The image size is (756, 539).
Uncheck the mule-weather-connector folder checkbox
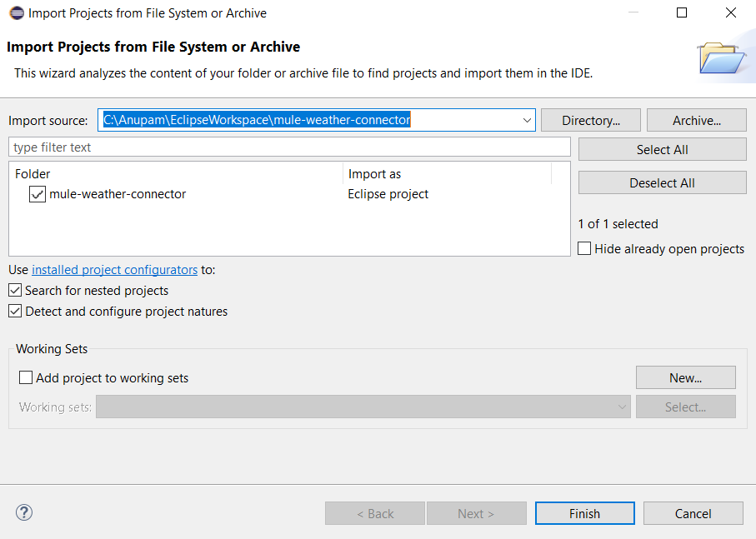(38, 194)
